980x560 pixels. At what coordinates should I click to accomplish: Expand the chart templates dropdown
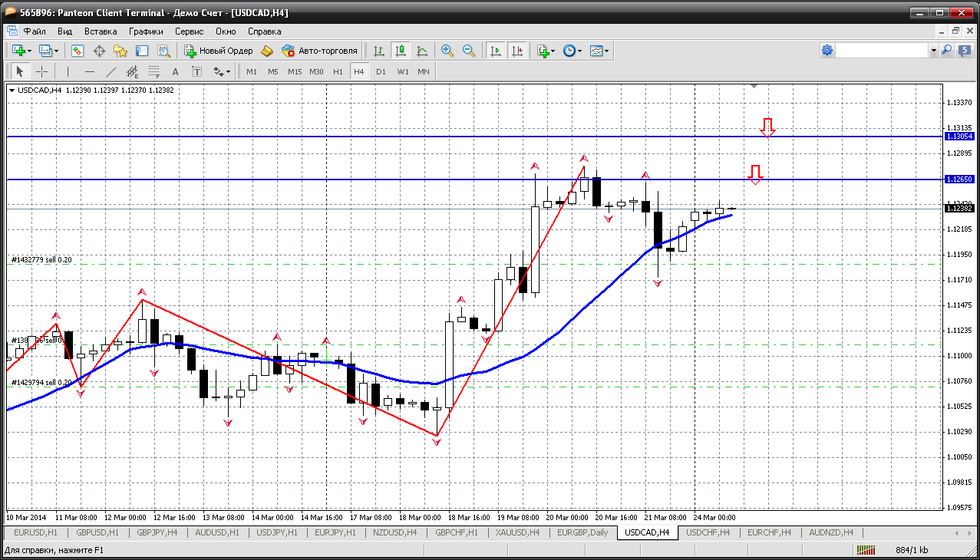coord(607,51)
